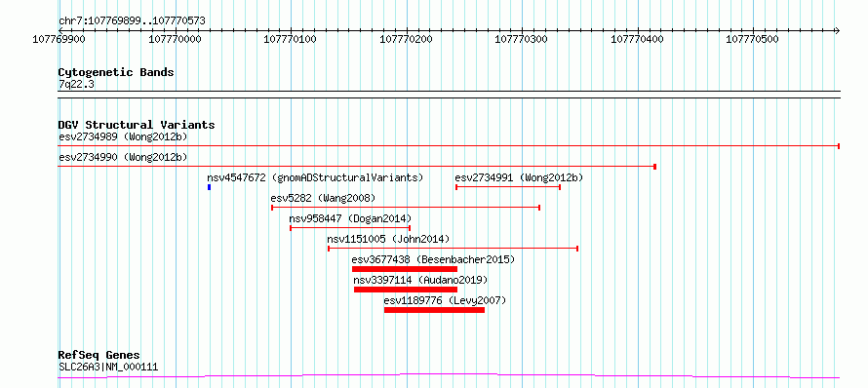Click the 107770000 ruler tick label

pos(175,39)
